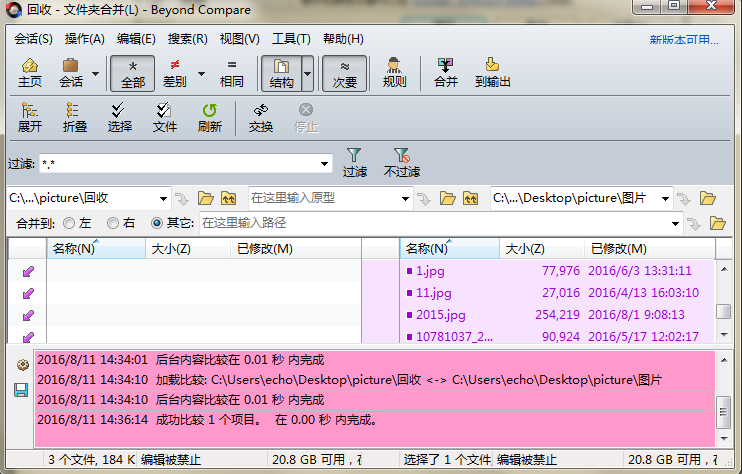Viewport: 742px width, 474px height.
Task: Open the 视图(V) menu
Action: pyautogui.click(x=239, y=39)
